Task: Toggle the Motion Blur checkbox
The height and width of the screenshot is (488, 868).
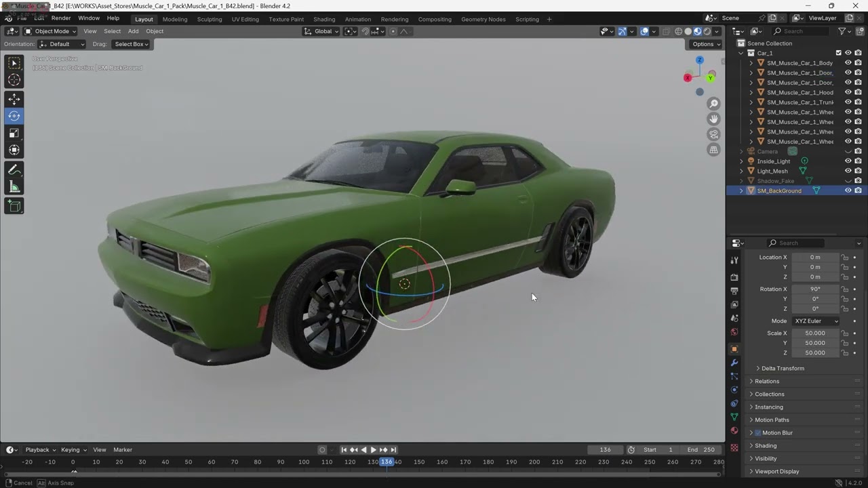Action: click(x=758, y=433)
